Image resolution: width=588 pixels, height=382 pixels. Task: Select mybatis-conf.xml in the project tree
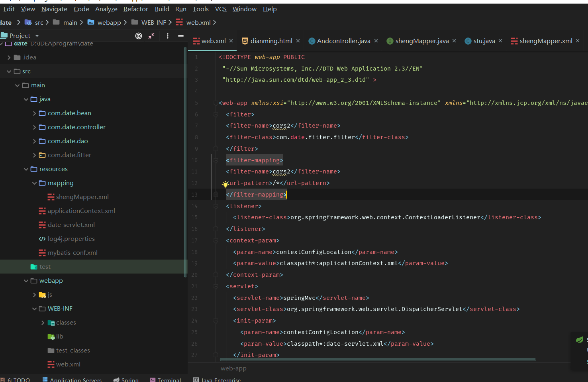point(73,253)
